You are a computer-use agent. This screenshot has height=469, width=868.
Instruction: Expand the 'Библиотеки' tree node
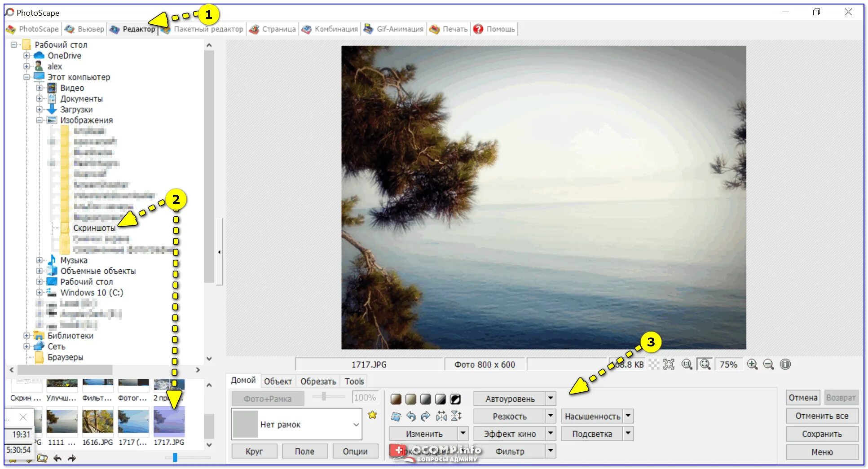[x=27, y=336]
